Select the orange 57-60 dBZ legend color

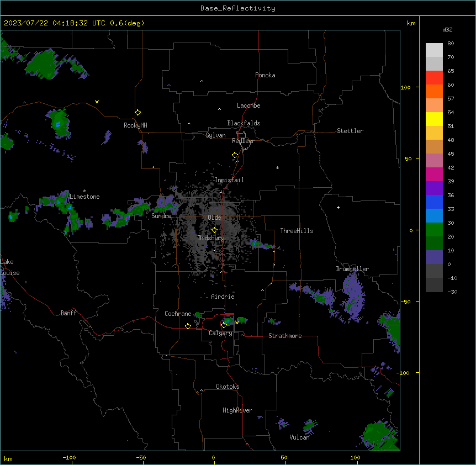pyautogui.click(x=434, y=91)
